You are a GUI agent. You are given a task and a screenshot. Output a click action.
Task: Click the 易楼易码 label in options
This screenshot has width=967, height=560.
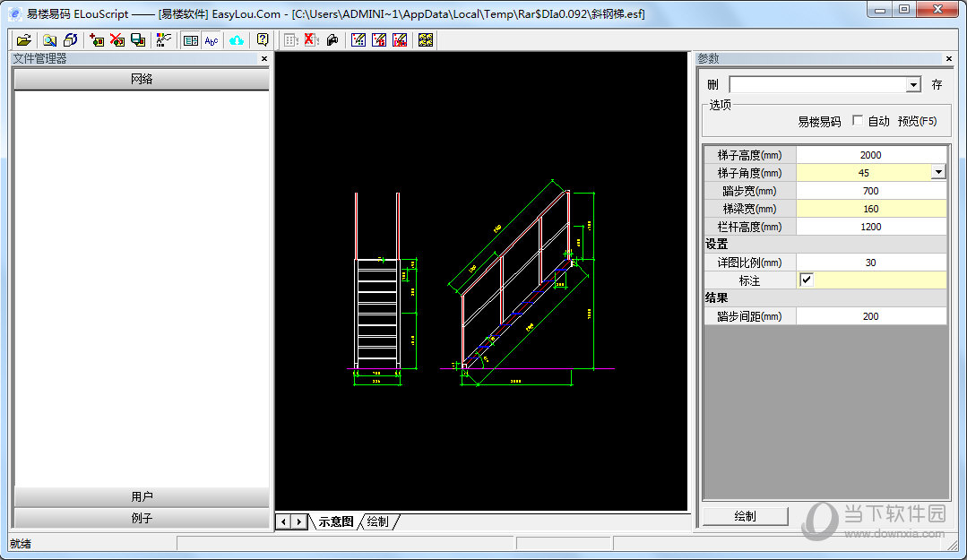click(x=819, y=122)
